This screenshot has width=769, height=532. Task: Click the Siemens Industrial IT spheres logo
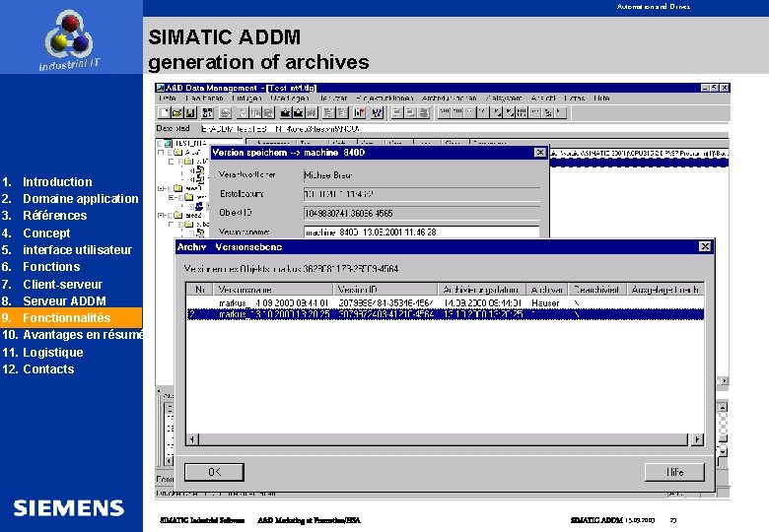pyautogui.click(x=69, y=35)
